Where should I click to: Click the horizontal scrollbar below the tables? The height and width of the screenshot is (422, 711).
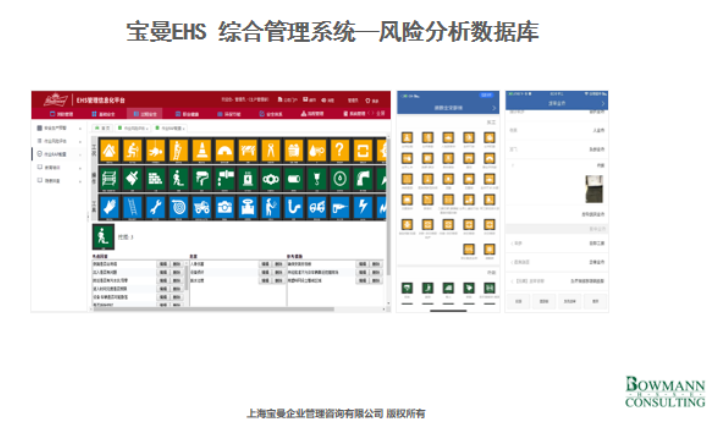[x=213, y=309]
